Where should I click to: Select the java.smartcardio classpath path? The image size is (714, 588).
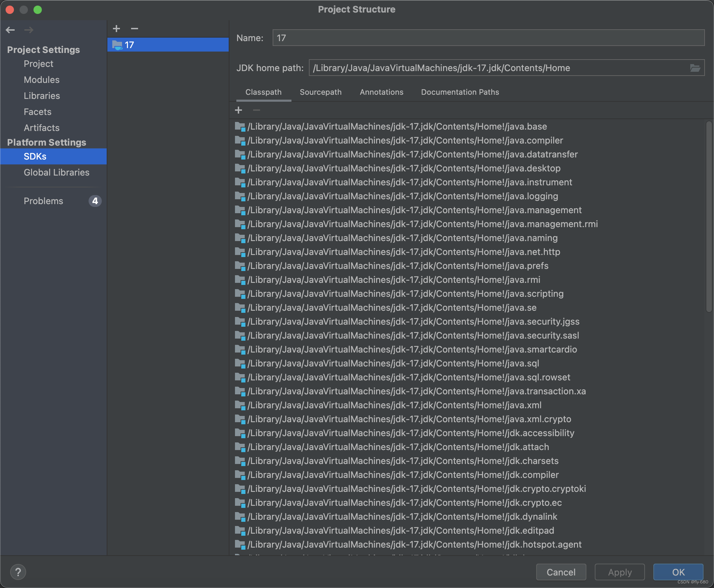pyautogui.click(x=412, y=349)
